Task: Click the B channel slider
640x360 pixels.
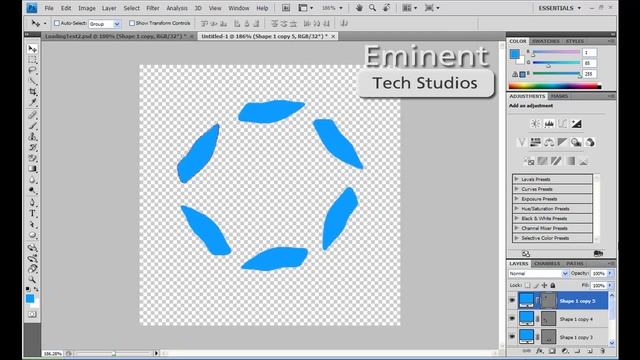Action: coord(556,74)
